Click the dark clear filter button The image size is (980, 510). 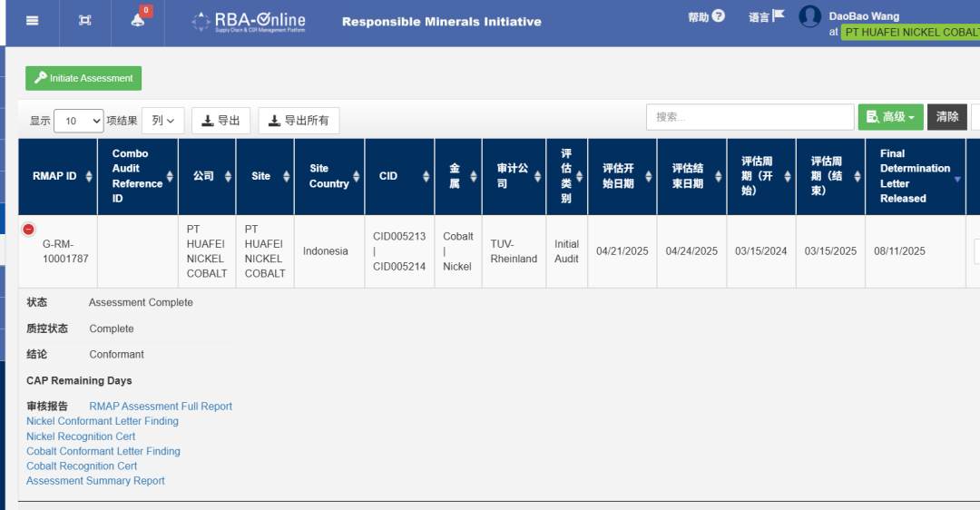[x=946, y=117]
